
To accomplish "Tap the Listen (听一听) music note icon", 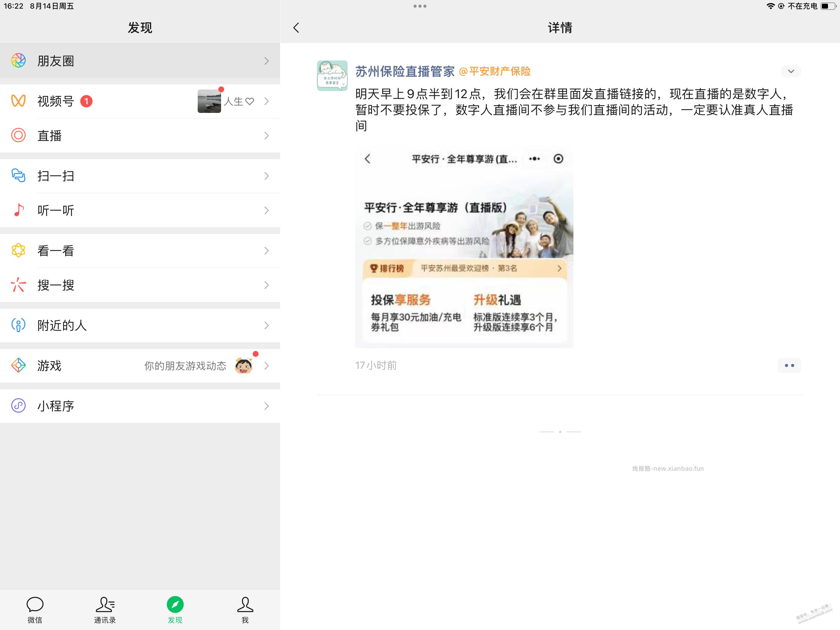I will tap(18, 210).
